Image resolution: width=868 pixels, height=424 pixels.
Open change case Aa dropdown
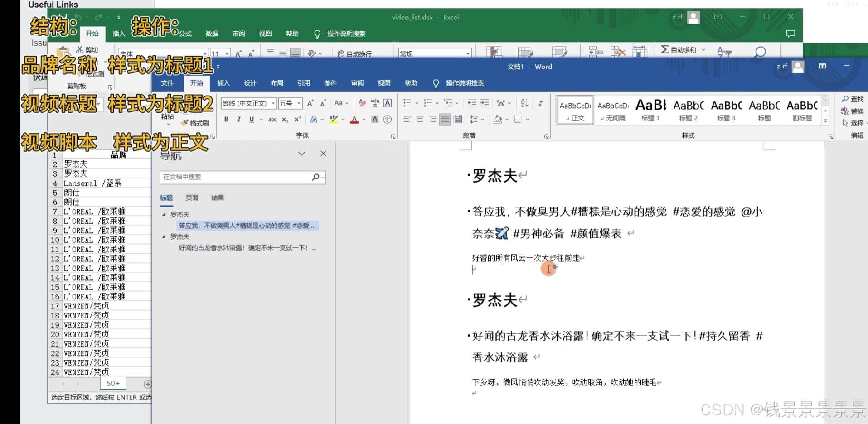coord(341,103)
